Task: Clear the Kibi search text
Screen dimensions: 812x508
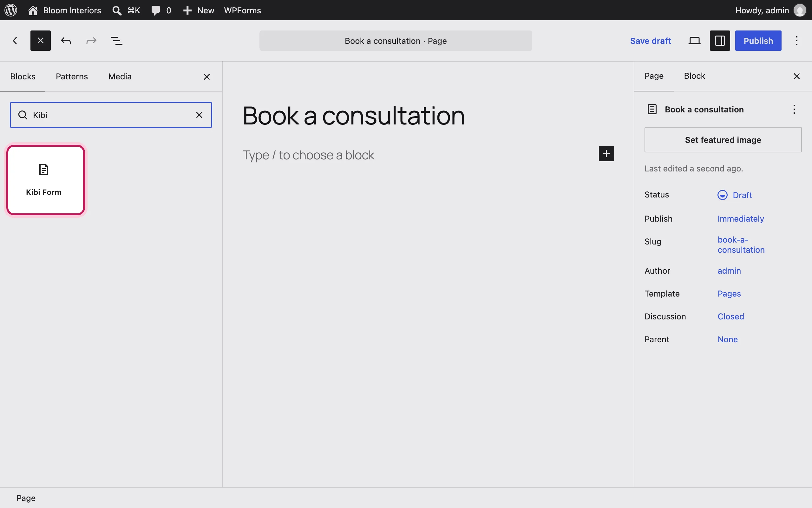Action: 199,115
